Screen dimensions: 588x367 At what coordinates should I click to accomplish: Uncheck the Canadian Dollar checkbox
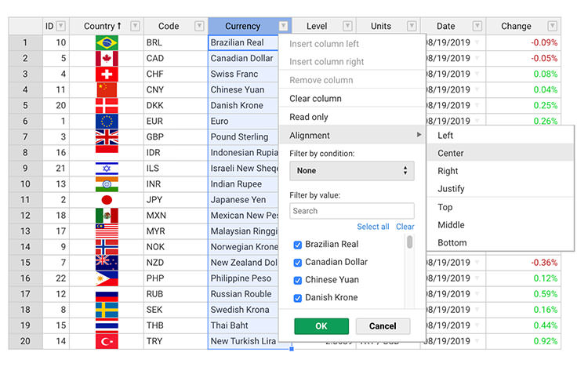[298, 263]
